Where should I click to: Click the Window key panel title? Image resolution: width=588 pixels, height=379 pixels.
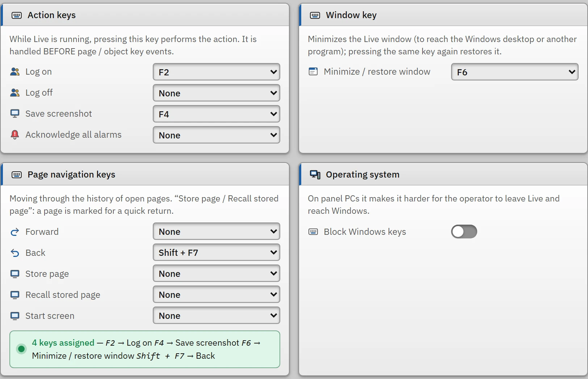[x=351, y=15]
